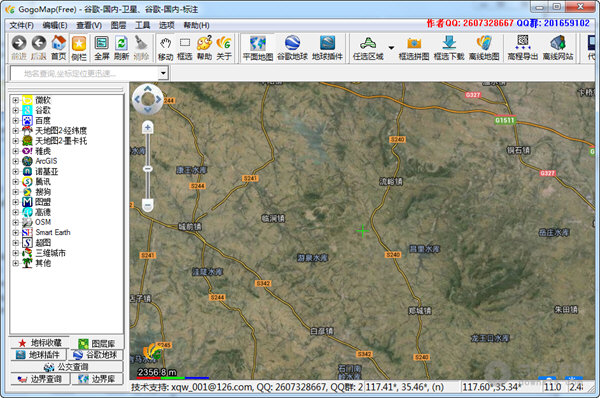This screenshot has width=600, height=398.
Task: Switch to 全屏 fullscreen view
Action: pyautogui.click(x=101, y=47)
